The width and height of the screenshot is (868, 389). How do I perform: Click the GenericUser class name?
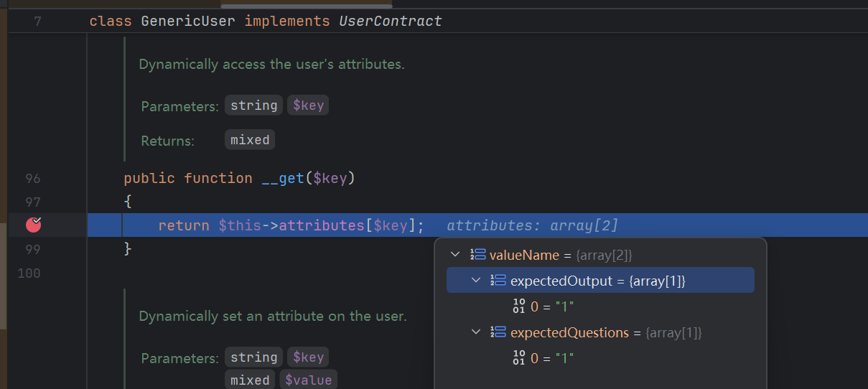(188, 21)
